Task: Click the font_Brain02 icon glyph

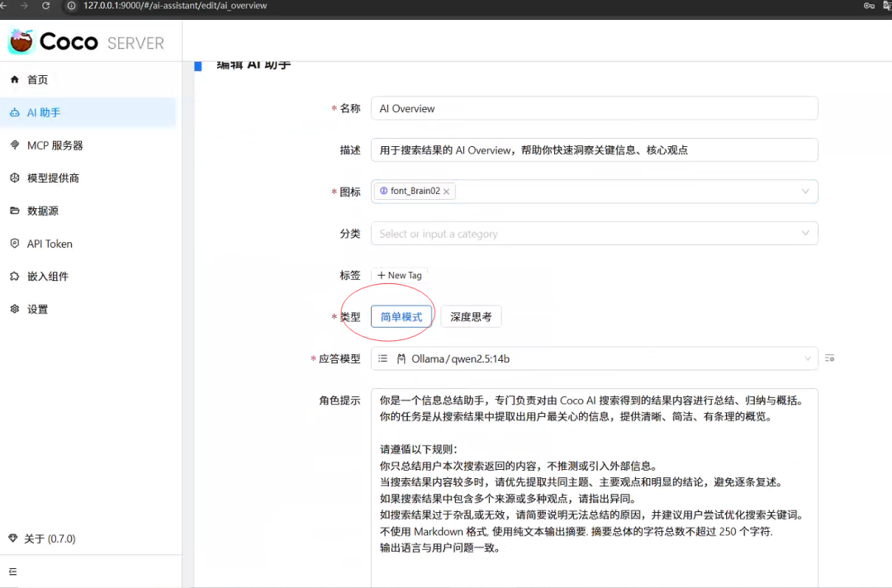Action: [x=383, y=191]
